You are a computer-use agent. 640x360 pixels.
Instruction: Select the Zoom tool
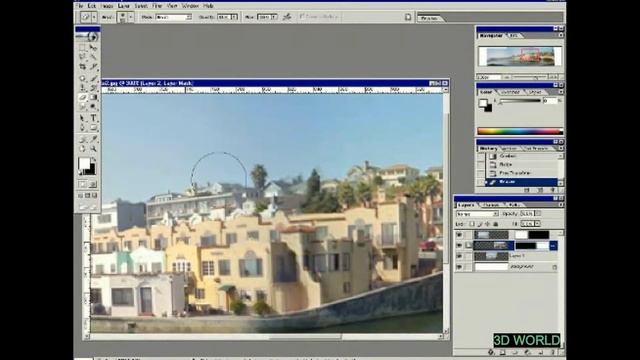(x=93, y=149)
